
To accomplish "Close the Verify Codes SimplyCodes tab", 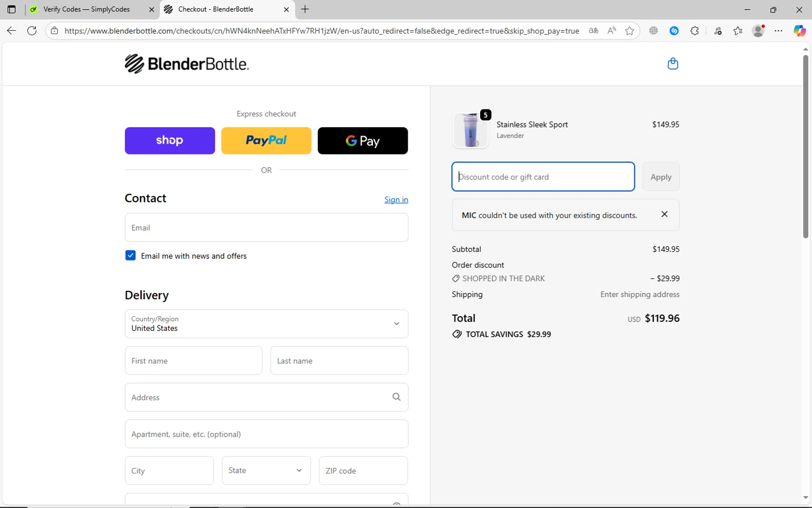I will pyautogui.click(x=152, y=9).
